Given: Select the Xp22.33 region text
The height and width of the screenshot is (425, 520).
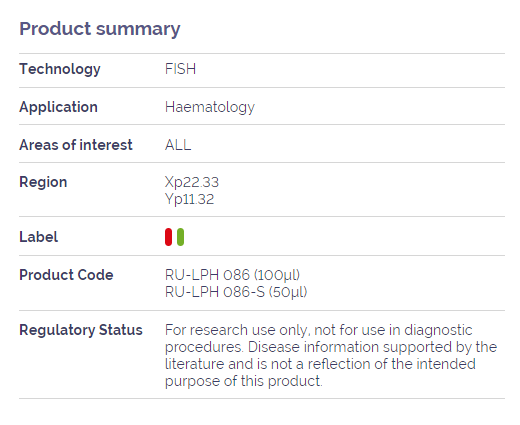Looking at the screenshot, I should click(x=192, y=182).
